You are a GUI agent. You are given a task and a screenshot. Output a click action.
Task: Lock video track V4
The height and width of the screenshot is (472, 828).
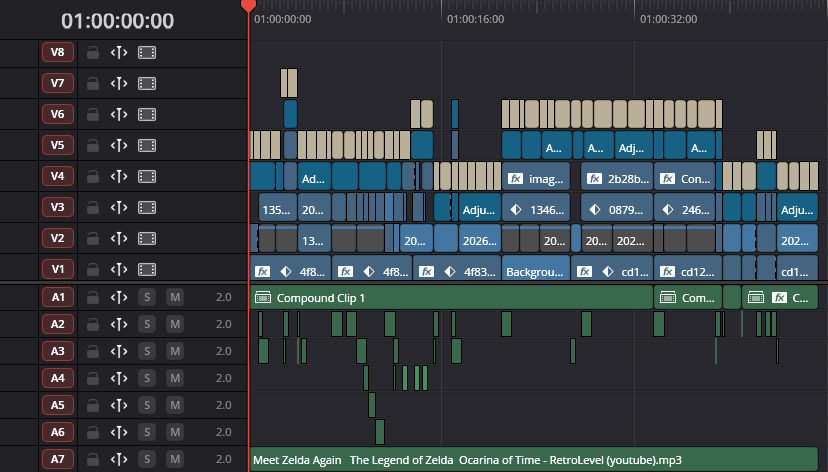[x=93, y=176]
